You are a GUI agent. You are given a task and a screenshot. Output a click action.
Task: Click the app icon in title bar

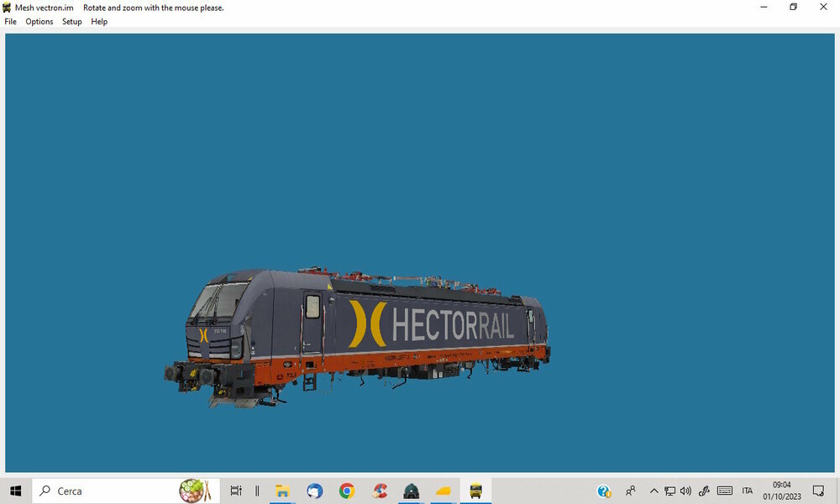pos(7,8)
